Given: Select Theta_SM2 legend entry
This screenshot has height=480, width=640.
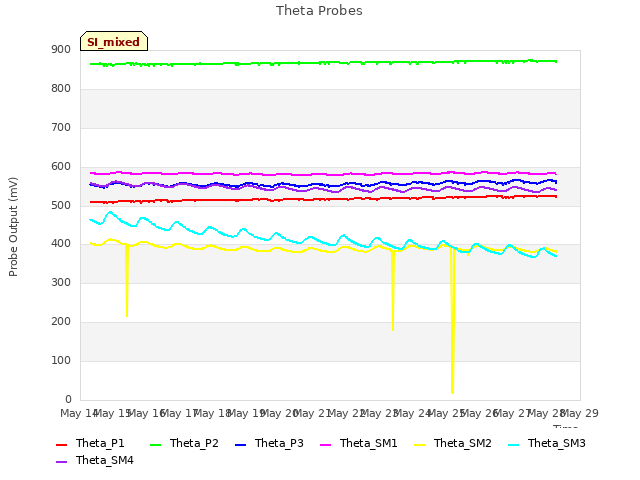Looking at the screenshot, I should tap(453, 443).
